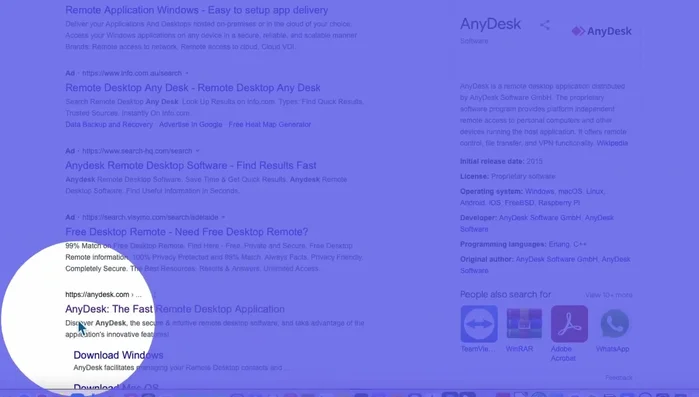699x397 pixels.
Task: Click the "People also search for" heading
Action: (x=506, y=295)
